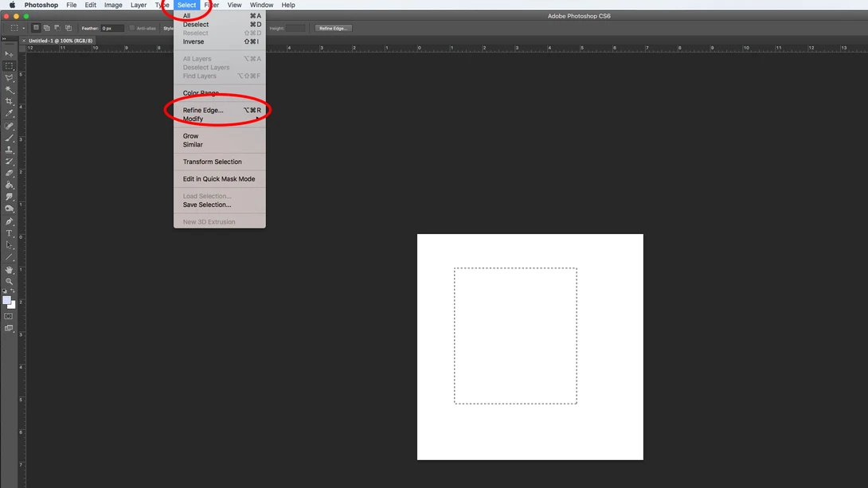Toggle the Anti-alias checkbox
Image resolution: width=868 pixels, height=488 pixels.
click(x=131, y=28)
